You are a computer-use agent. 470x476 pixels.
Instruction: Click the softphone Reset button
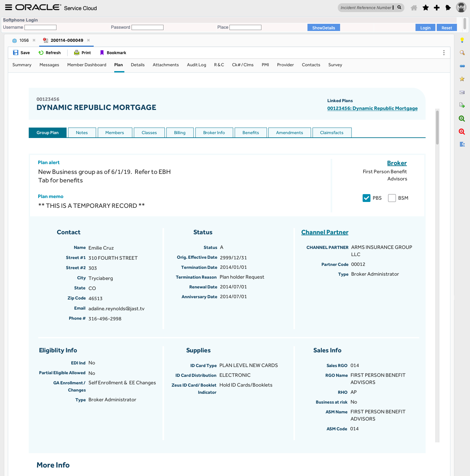tap(447, 27)
